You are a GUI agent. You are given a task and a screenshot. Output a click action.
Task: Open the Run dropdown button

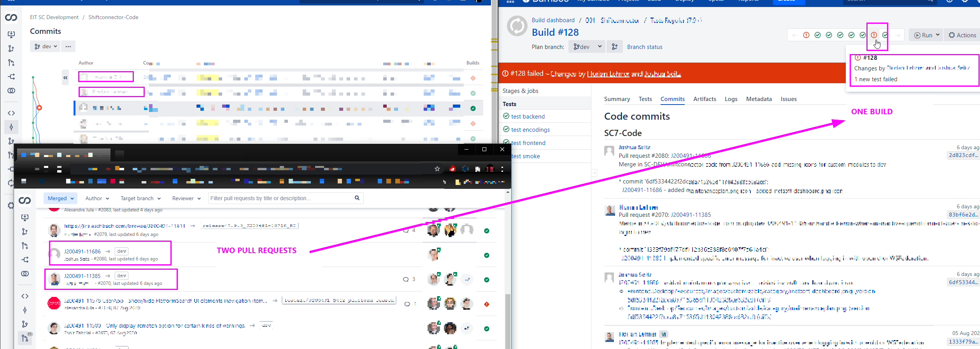coord(926,35)
